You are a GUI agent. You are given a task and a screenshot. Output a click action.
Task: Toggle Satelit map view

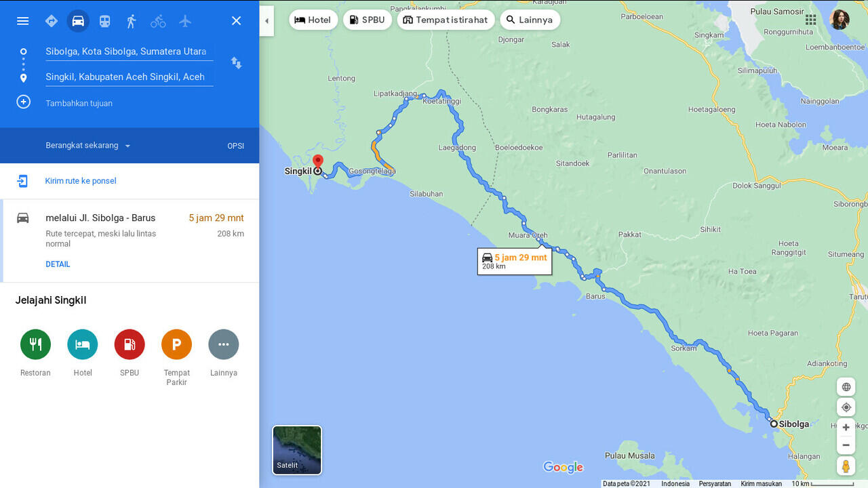point(296,449)
